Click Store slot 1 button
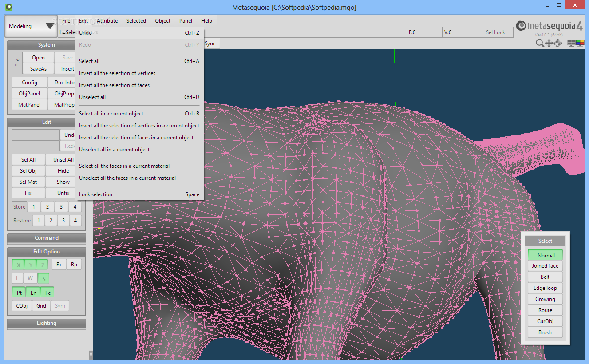 pyautogui.click(x=33, y=207)
